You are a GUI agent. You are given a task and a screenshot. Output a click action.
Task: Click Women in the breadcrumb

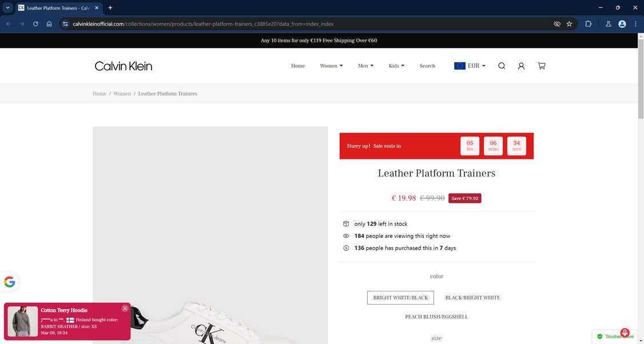point(122,94)
